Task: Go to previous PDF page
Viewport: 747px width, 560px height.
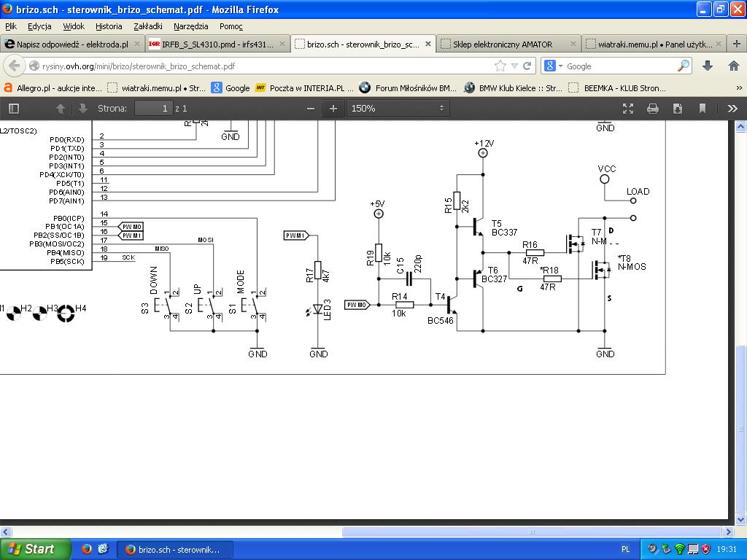Action: click(x=61, y=109)
